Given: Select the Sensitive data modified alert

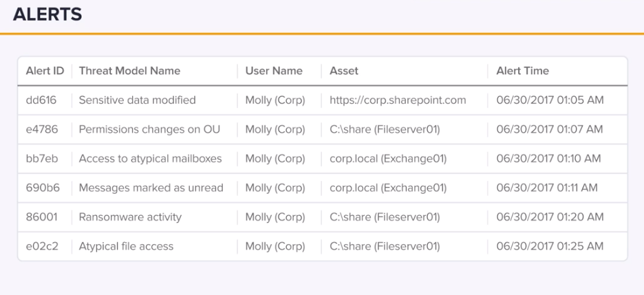Looking at the screenshot, I should click(137, 100).
